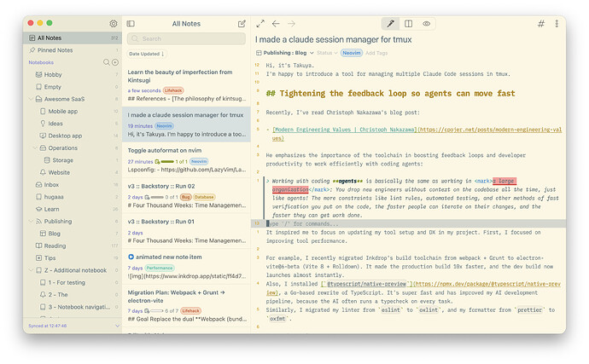Viewport: 589px width, 364px height.
Task: Create a new note with compose icon
Action: 242,24
